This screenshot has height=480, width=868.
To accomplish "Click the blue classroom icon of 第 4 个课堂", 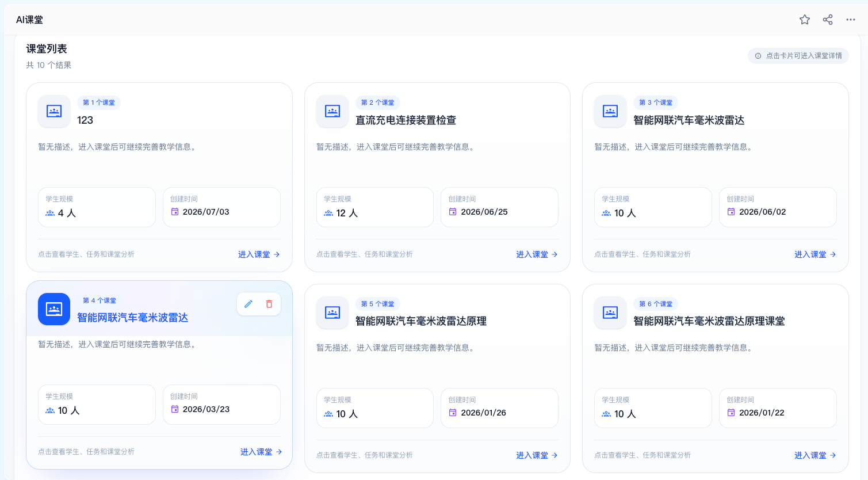I will [x=54, y=309].
